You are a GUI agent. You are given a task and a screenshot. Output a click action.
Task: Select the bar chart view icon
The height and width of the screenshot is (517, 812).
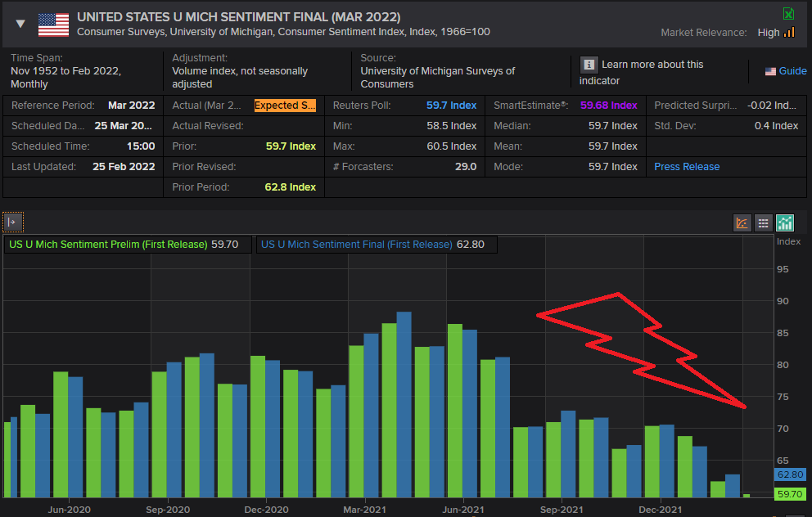tap(784, 223)
